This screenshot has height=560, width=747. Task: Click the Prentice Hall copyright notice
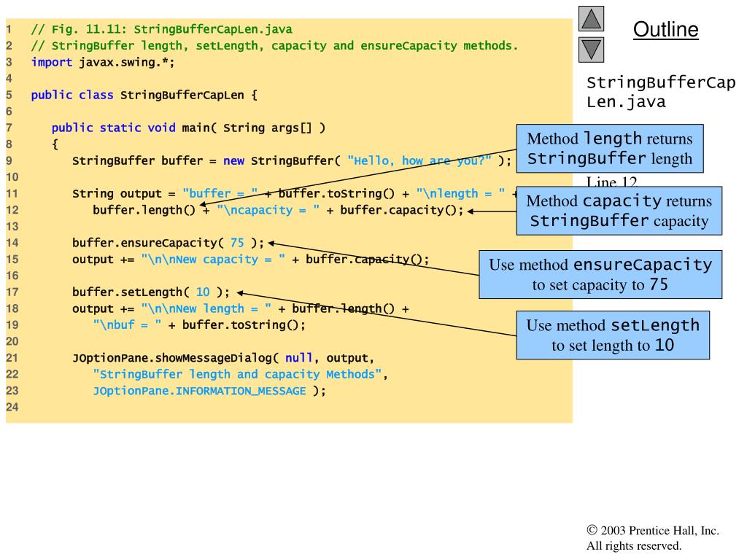pyautogui.click(x=653, y=538)
